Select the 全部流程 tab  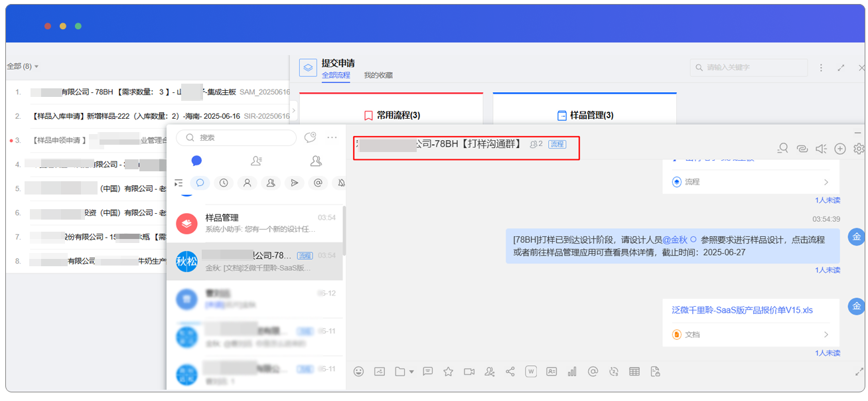pos(336,75)
